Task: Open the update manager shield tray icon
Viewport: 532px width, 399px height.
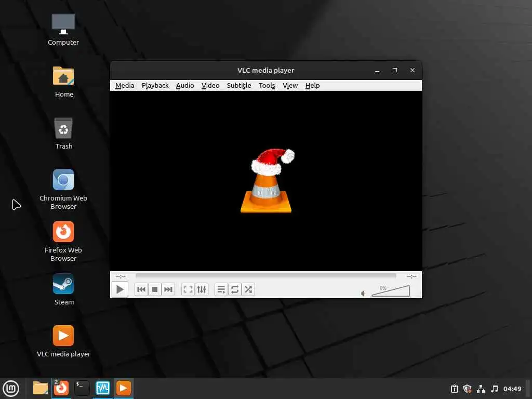Action: [x=467, y=389]
